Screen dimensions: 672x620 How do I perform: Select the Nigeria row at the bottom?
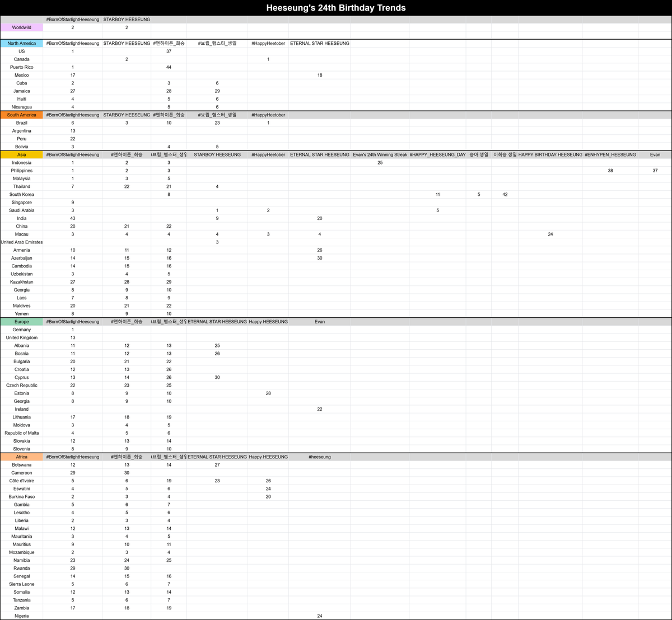point(22,616)
